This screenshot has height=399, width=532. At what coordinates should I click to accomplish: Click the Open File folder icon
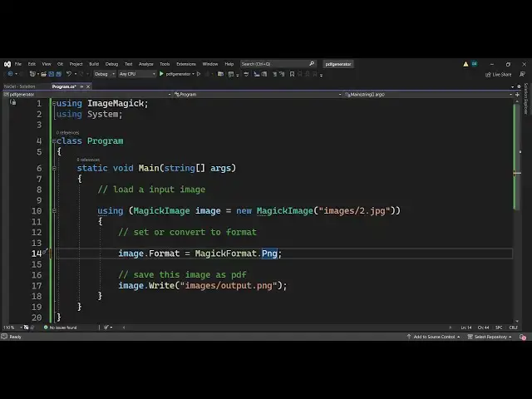(x=44, y=74)
